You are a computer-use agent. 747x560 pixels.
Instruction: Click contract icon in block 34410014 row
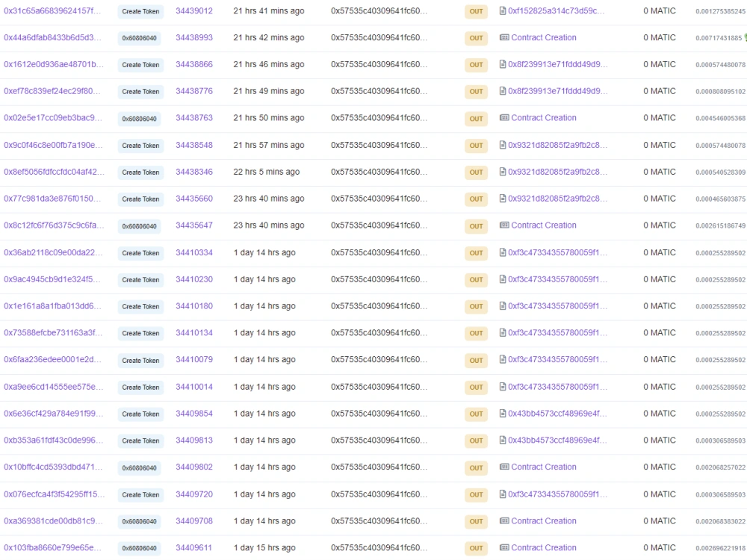point(503,387)
